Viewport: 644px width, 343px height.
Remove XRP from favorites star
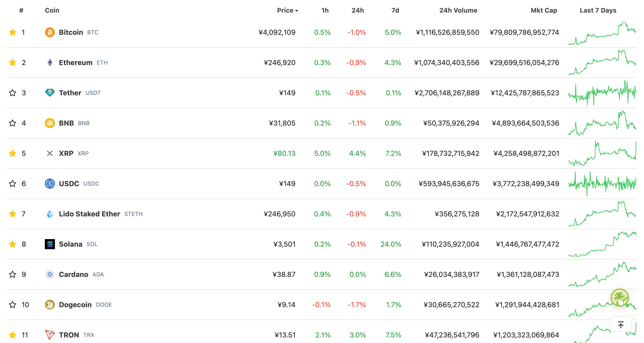click(13, 153)
